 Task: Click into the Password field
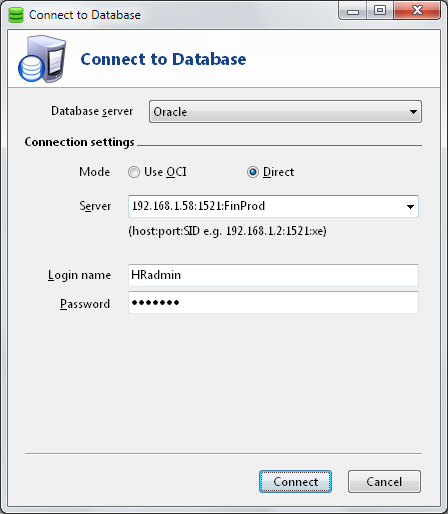(x=273, y=303)
